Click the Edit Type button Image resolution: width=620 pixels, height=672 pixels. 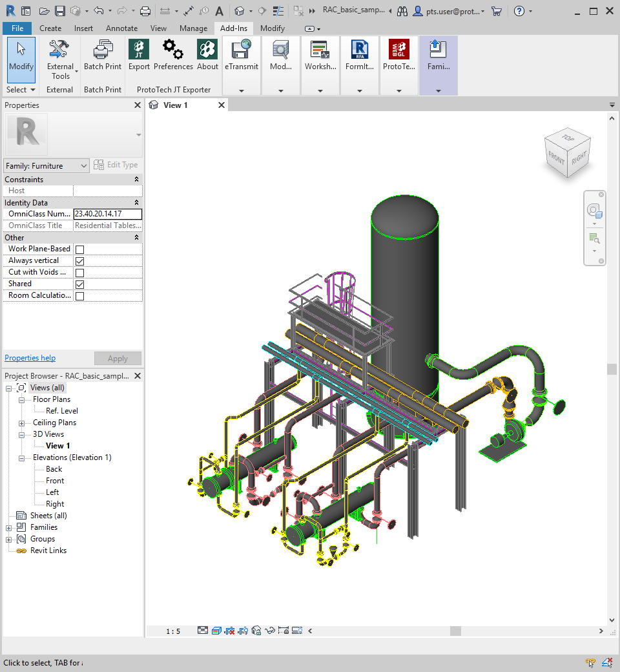click(x=116, y=165)
